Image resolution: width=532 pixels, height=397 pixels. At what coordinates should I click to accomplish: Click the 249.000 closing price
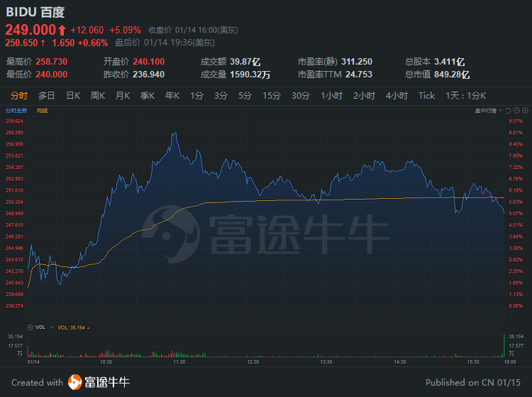tap(31, 30)
